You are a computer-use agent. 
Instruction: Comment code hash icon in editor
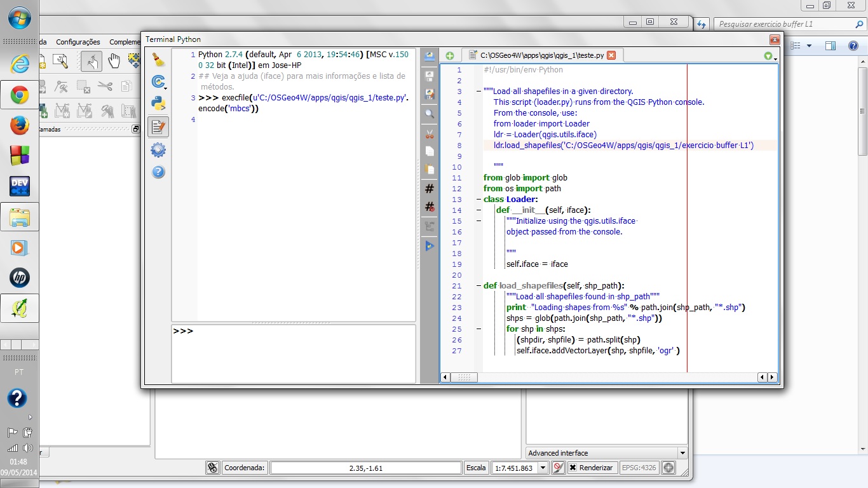[x=430, y=189]
